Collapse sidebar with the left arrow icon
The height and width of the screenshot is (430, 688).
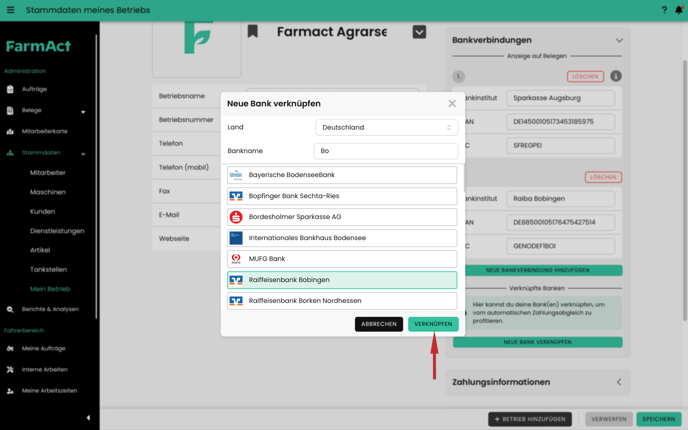88,418
